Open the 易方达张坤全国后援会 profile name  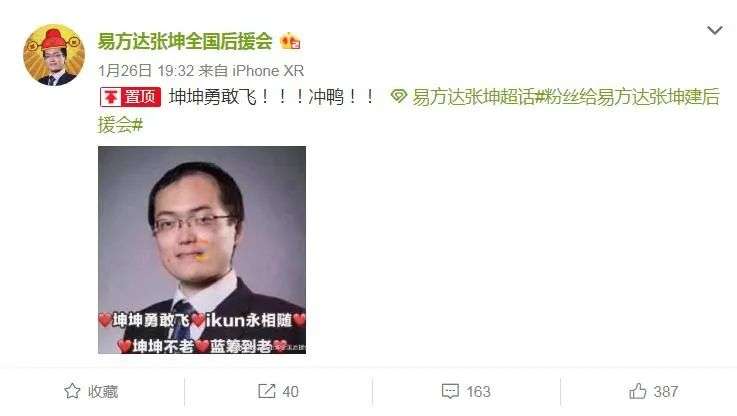coord(185,41)
